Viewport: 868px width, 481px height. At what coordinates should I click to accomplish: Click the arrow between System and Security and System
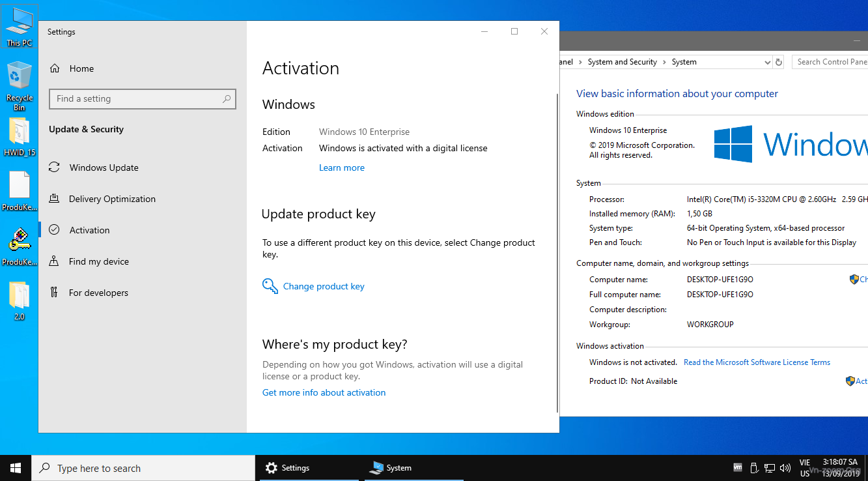pyautogui.click(x=664, y=62)
